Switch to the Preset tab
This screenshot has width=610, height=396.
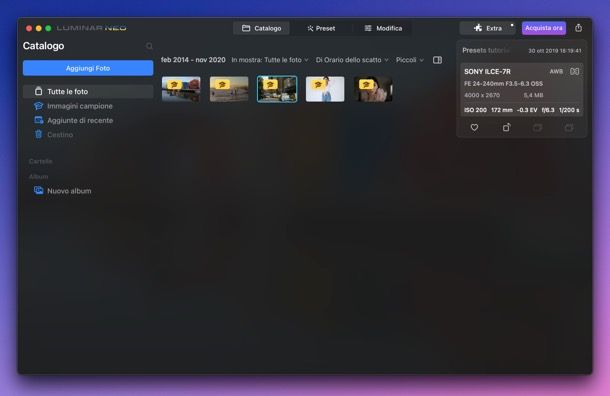(321, 28)
